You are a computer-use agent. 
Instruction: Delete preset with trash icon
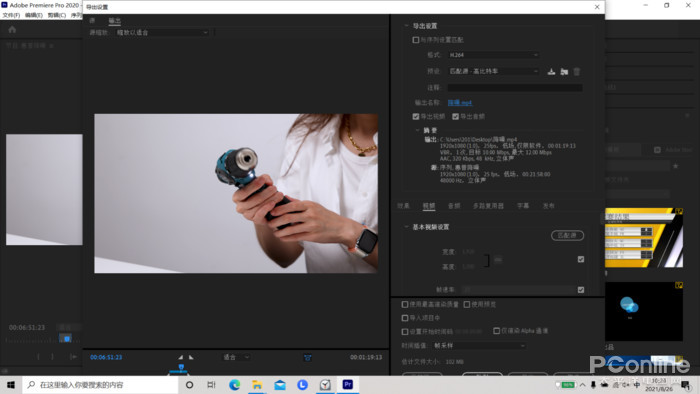[x=577, y=71]
